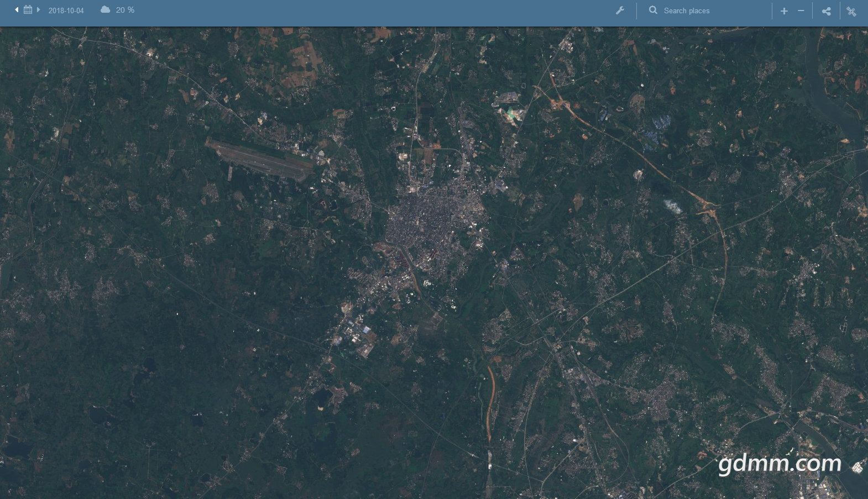The image size is (868, 499).
Task: Click the airport runway on the map
Action: (260, 160)
